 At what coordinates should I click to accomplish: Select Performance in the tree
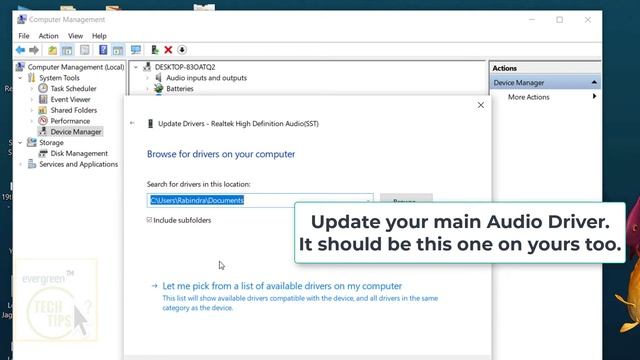(x=70, y=121)
